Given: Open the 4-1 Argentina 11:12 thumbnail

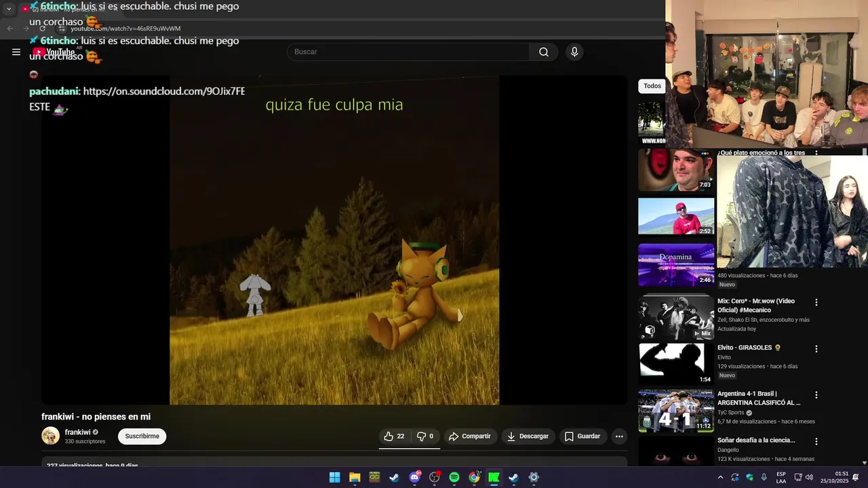Looking at the screenshot, I should pos(676,410).
